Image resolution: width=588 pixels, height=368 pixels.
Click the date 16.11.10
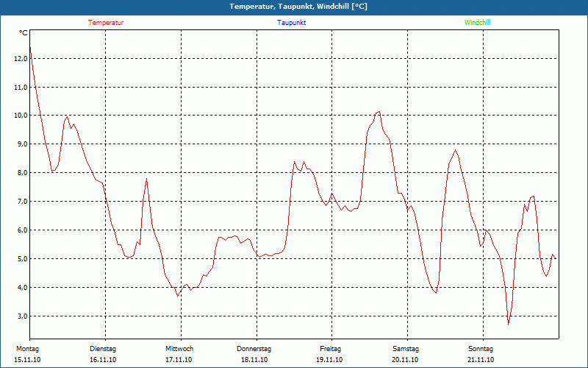pos(103,360)
